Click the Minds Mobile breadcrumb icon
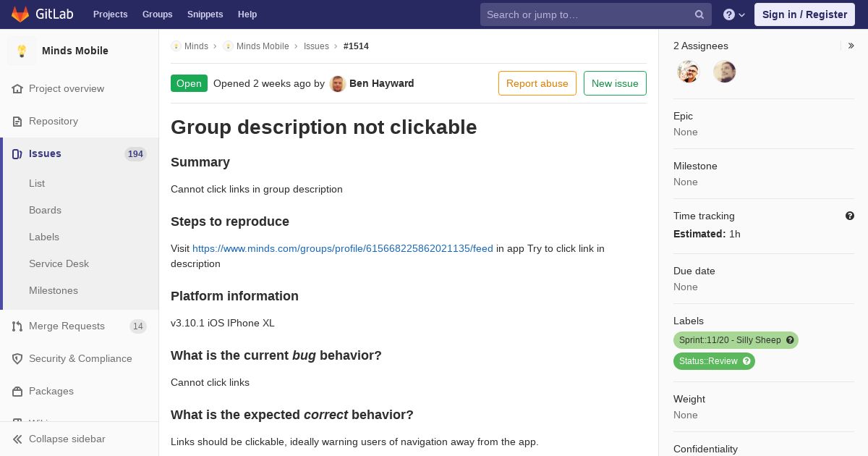Image resolution: width=868 pixels, height=456 pixels. 228,46
